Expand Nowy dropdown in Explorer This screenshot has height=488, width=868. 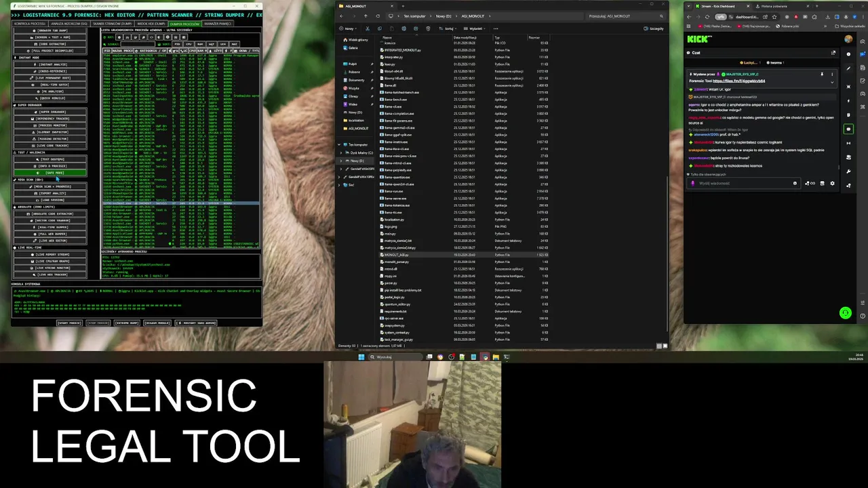click(347, 28)
